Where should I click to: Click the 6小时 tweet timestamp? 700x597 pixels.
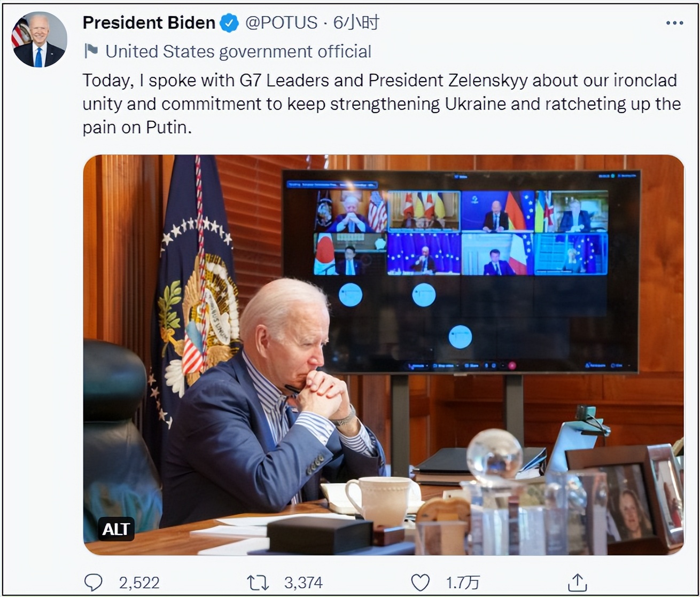click(356, 23)
